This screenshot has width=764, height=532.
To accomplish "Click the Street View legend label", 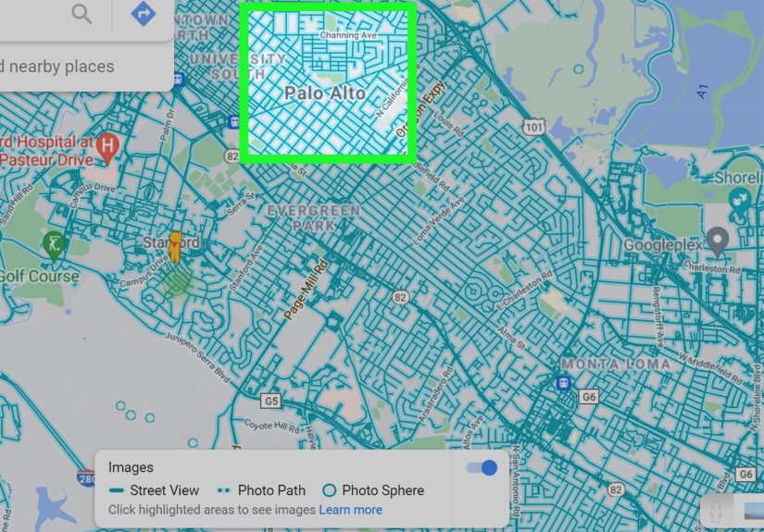I will pos(165,490).
